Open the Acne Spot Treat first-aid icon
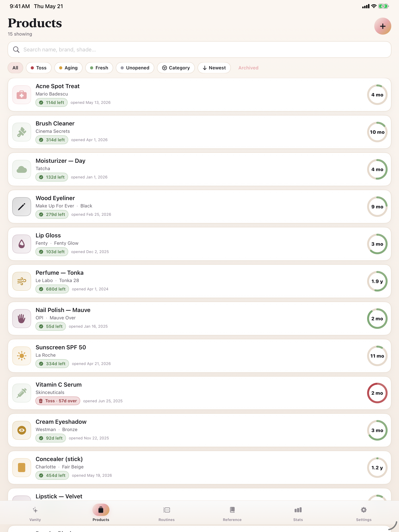Viewport: 399px width, 532px height. pyautogui.click(x=22, y=95)
